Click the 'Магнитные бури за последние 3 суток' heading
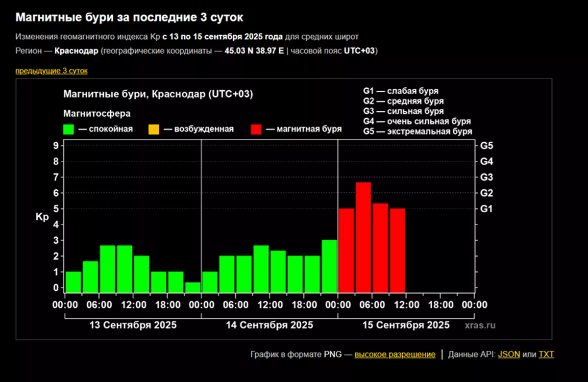 [129, 18]
